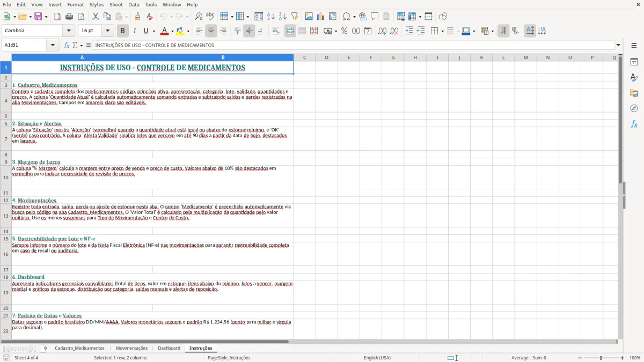Click the Copy icon
Image resolution: width=644 pixels, height=362 pixels.
107,17
